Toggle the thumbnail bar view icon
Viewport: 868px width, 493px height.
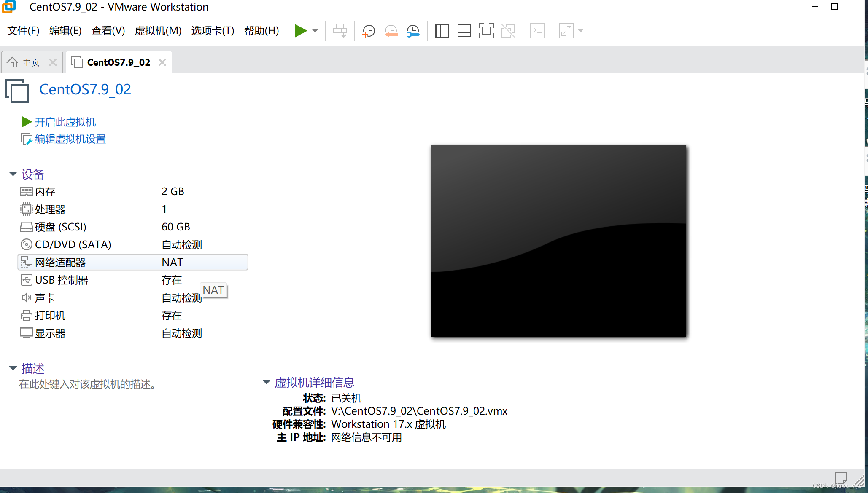point(464,31)
